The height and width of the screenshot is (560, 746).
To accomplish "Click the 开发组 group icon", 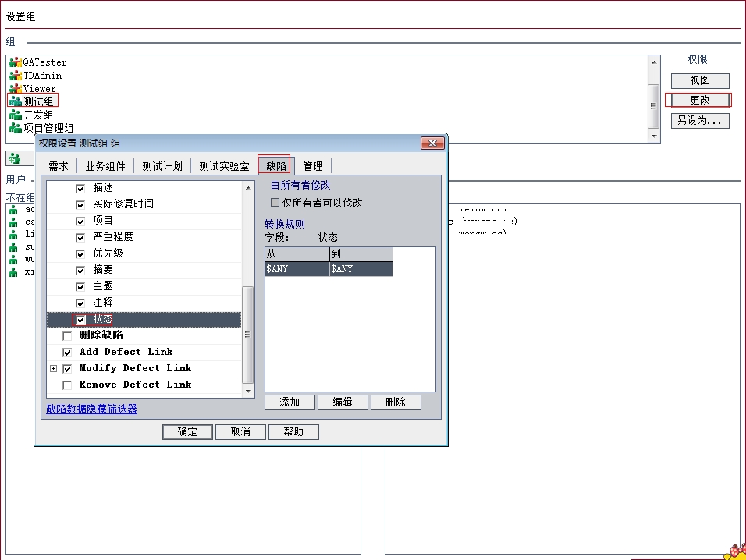I will [15, 115].
